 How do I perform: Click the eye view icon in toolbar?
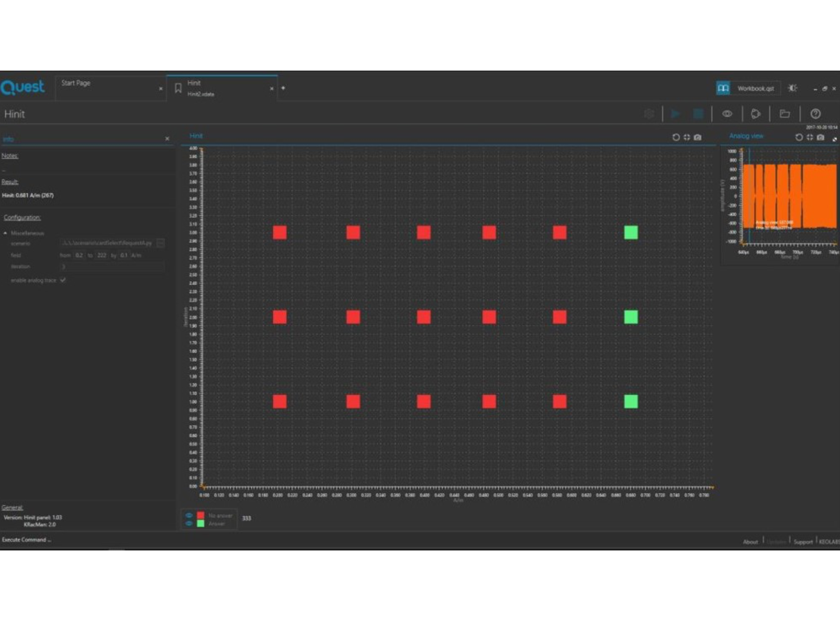click(x=727, y=114)
